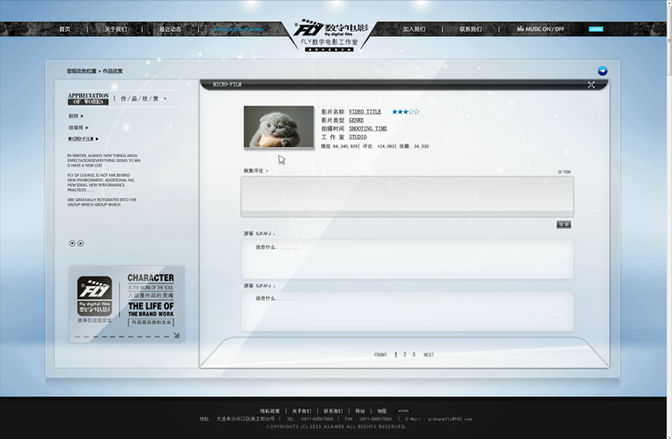672x439 pixels.
Task: Rate the video using the star rating
Action: pyautogui.click(x=405, y=112)
